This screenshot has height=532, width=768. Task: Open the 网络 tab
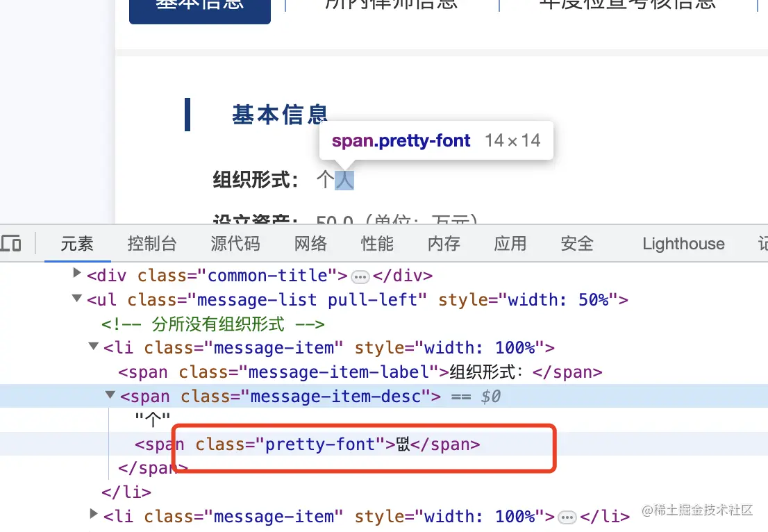click(x=310, y=244)
